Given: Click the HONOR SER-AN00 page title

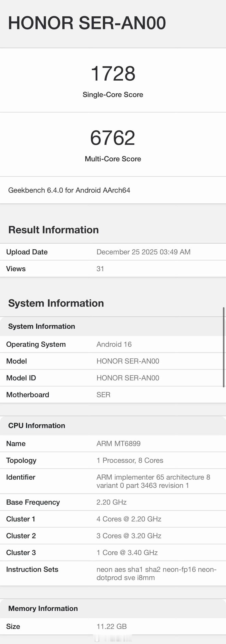Looking at the screenshot, I should pos(87,23).
